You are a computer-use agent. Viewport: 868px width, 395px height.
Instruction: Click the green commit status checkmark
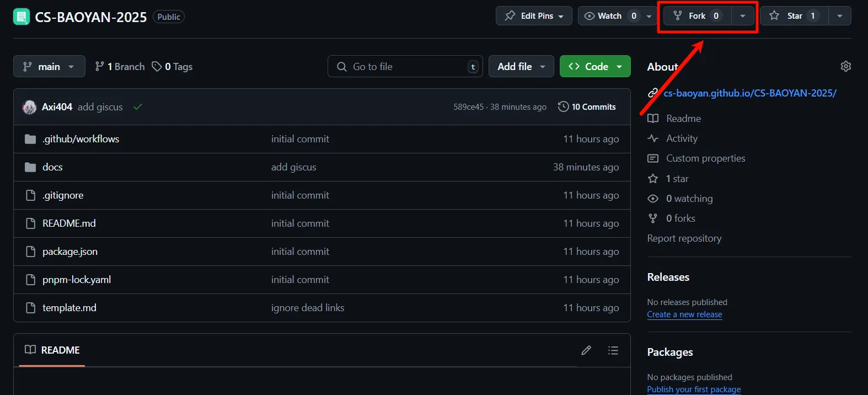pos(138,107)
